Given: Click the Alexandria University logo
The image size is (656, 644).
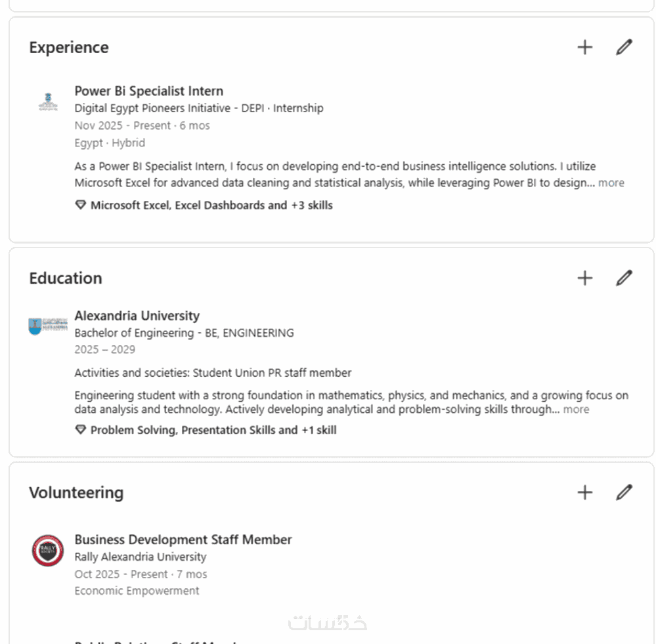Looking at the screenshot, I should [48, 326].
